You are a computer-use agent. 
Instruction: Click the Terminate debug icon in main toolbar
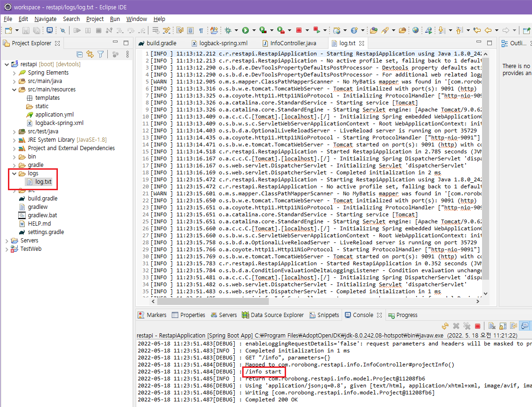98,30
